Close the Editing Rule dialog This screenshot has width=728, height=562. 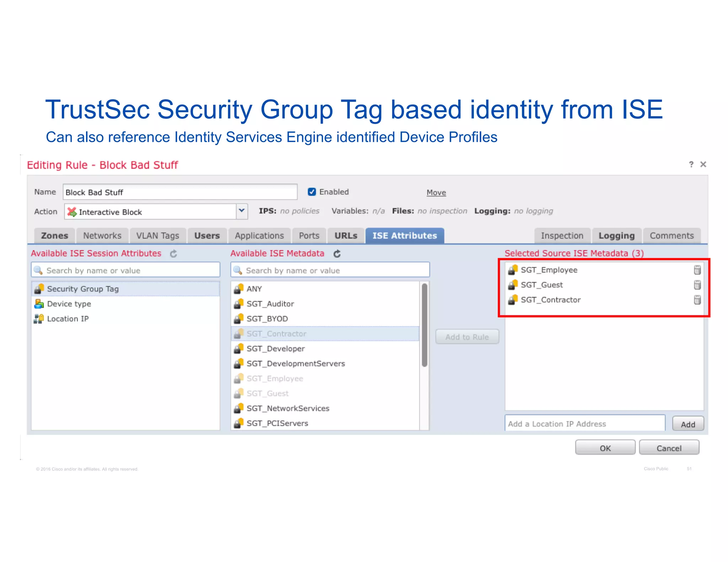click(703, 164)
